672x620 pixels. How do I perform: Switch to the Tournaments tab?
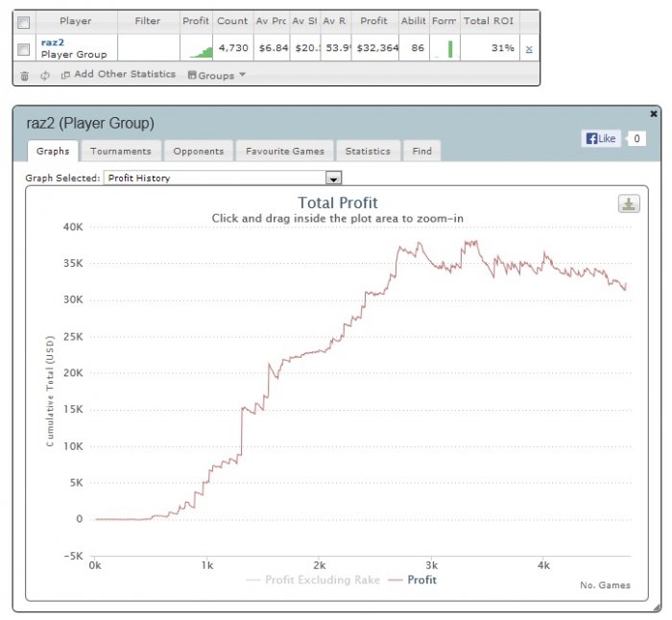pyautogui.click(x=121, y=151)
